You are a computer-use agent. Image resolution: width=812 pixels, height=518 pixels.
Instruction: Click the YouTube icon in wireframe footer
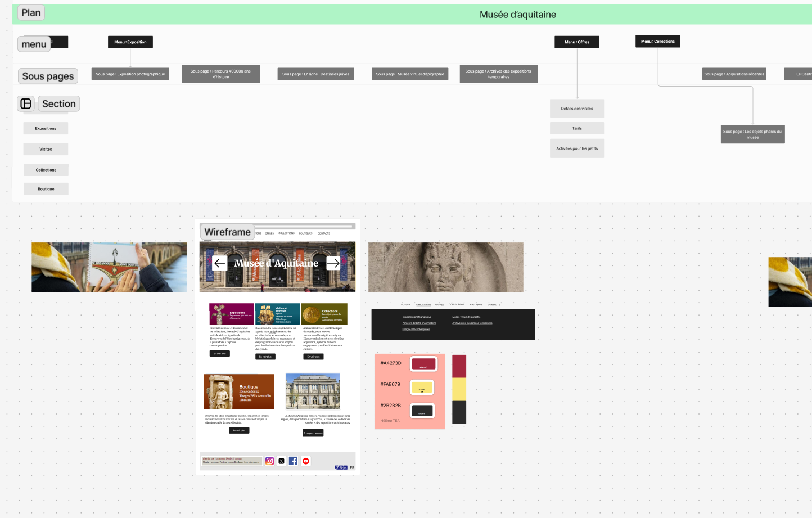point(306,461)
